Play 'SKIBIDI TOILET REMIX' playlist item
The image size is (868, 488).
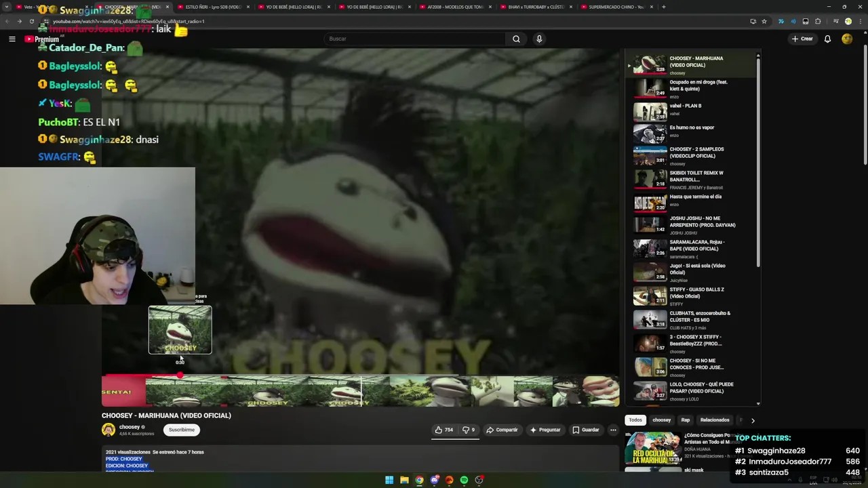click(x=690, y=180)
